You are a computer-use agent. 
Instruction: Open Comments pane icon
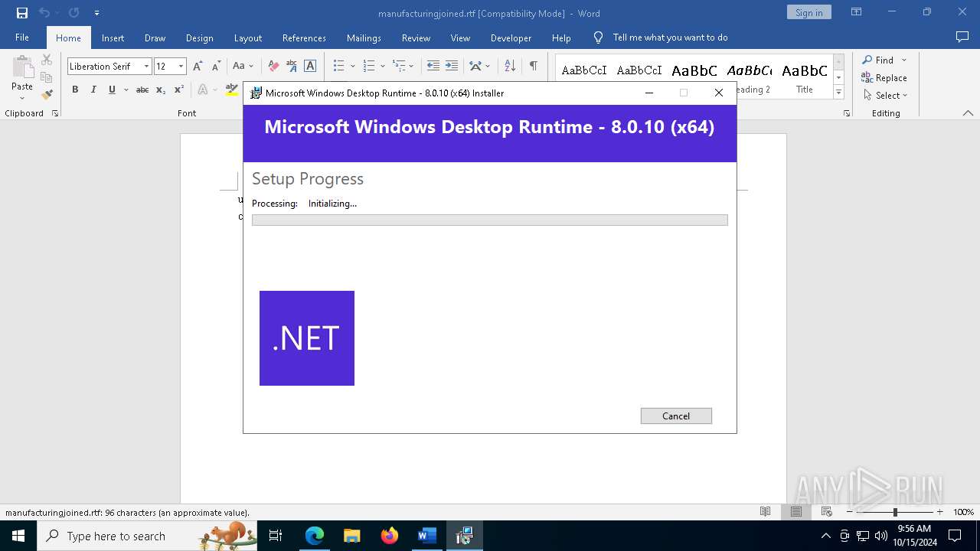(962, 37)
